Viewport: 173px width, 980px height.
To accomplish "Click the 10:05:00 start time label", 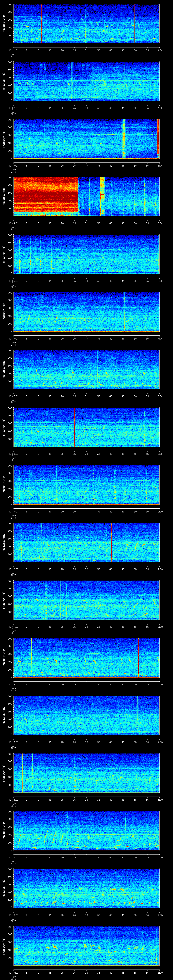I will tap(13, 281).
